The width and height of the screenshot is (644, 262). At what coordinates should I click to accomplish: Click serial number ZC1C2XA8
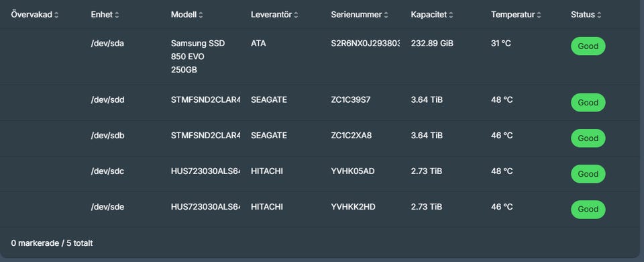pyautogui.click(x=352, y=136)
